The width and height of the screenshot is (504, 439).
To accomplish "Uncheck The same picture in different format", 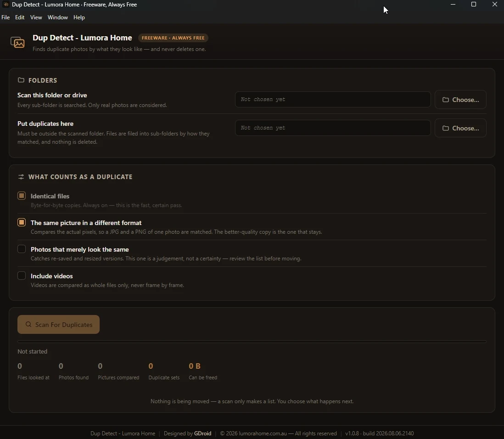I will coord(22,223).
